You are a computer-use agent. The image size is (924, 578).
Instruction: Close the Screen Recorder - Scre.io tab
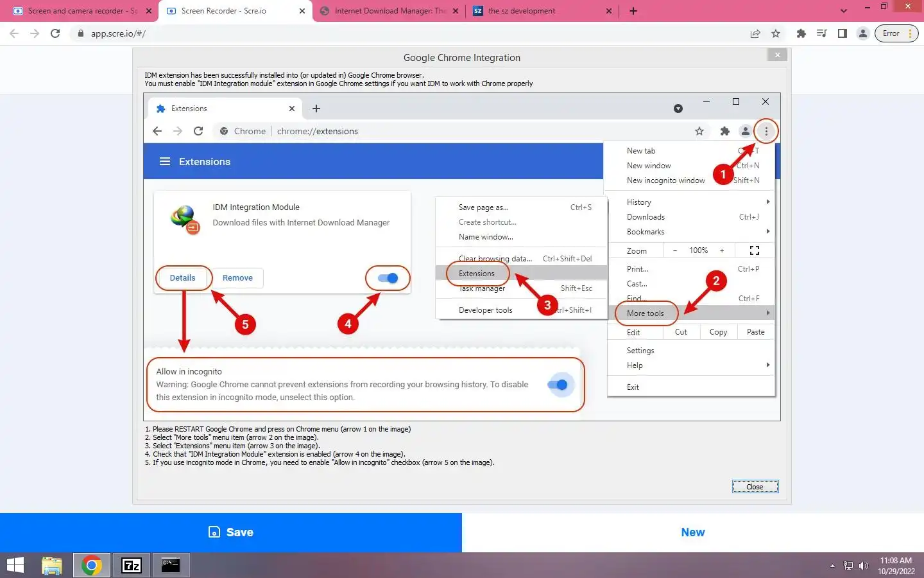[x=303, y=11]
